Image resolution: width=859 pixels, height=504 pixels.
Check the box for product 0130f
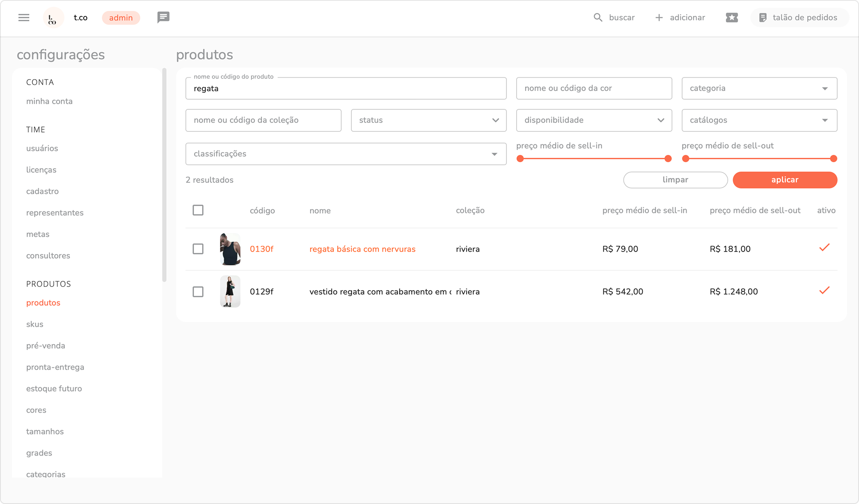pos(198,249)
